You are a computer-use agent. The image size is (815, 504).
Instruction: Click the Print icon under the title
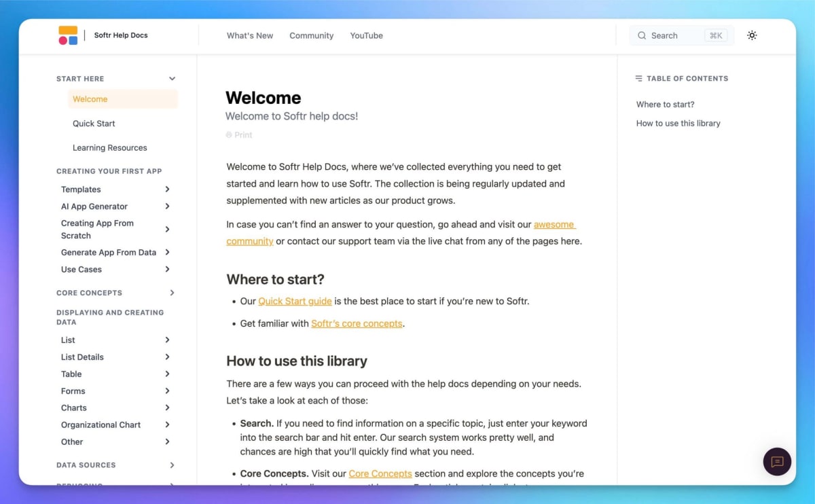click(x=229, y=135)
